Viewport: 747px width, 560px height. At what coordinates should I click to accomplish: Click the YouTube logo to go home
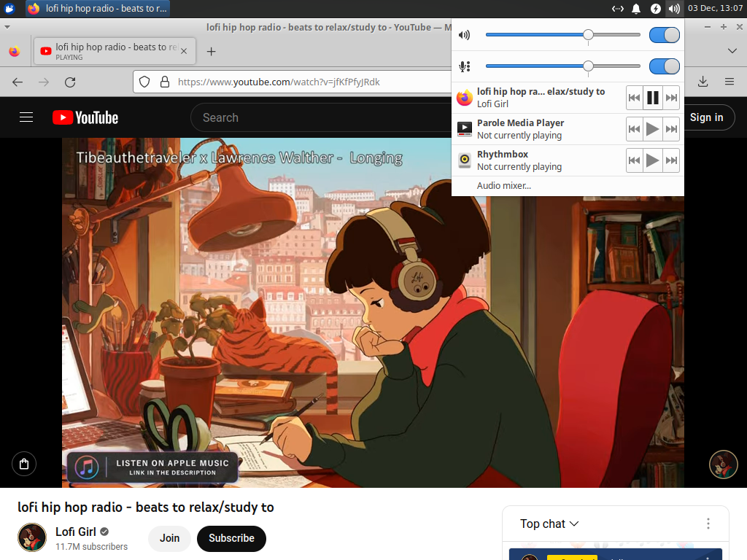[x=85, y=117]
